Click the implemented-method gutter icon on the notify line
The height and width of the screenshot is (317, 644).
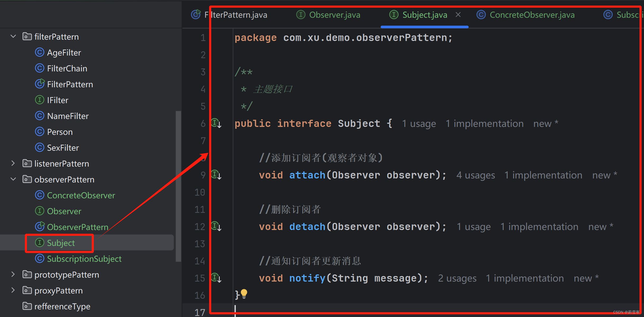coord(216,278)
